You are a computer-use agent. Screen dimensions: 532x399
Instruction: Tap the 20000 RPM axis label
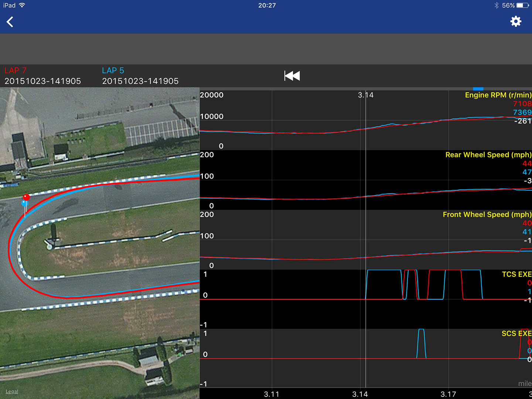click(x=212, y=95)
